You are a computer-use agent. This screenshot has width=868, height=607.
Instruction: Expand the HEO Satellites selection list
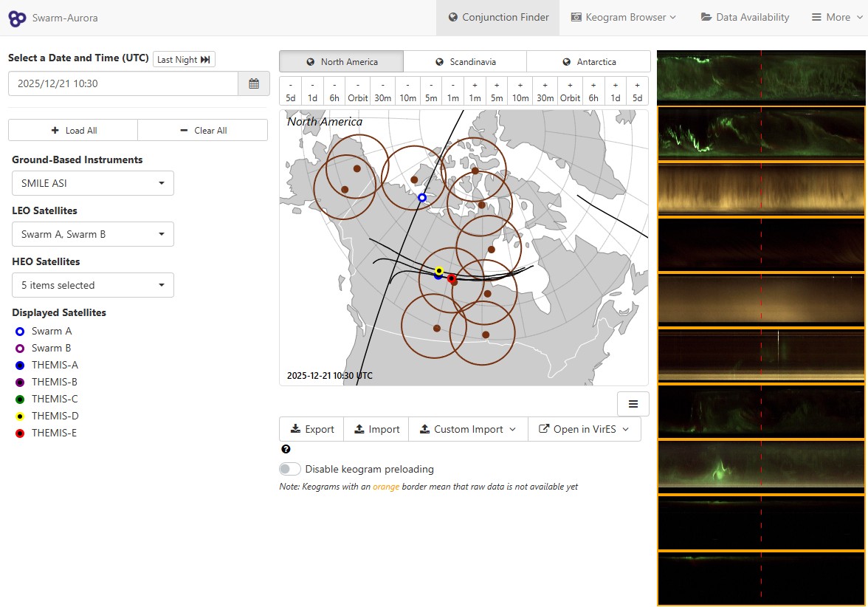[92, 285]
